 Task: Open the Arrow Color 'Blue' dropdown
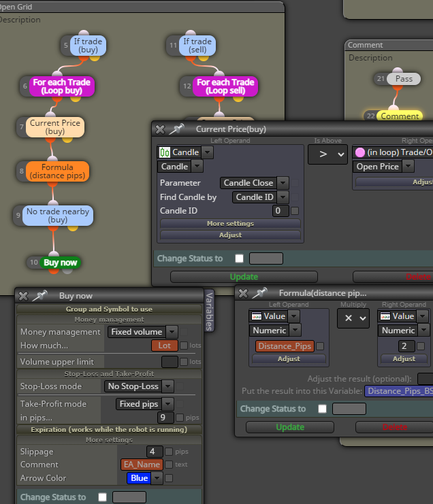point(157,478)
